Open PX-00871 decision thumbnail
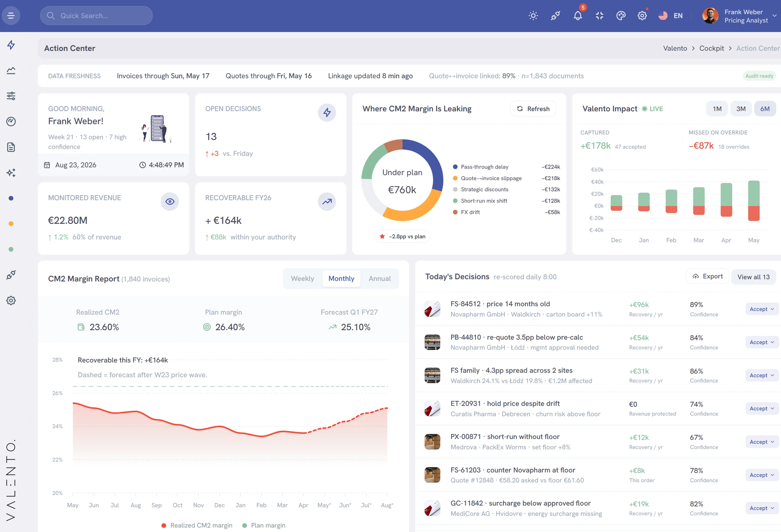This screenshot has width=781, height=532. click(x=432, y=442)
